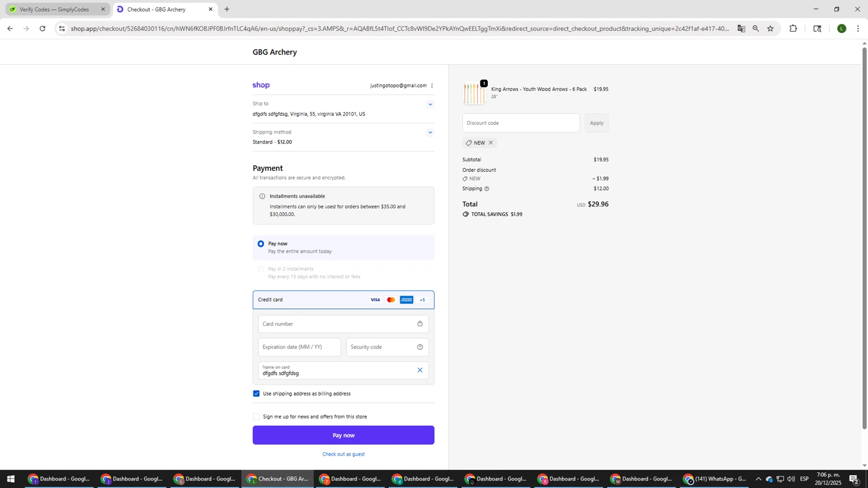Click the Visa card icon
This screenshot has width=868, height=488.
376,300
